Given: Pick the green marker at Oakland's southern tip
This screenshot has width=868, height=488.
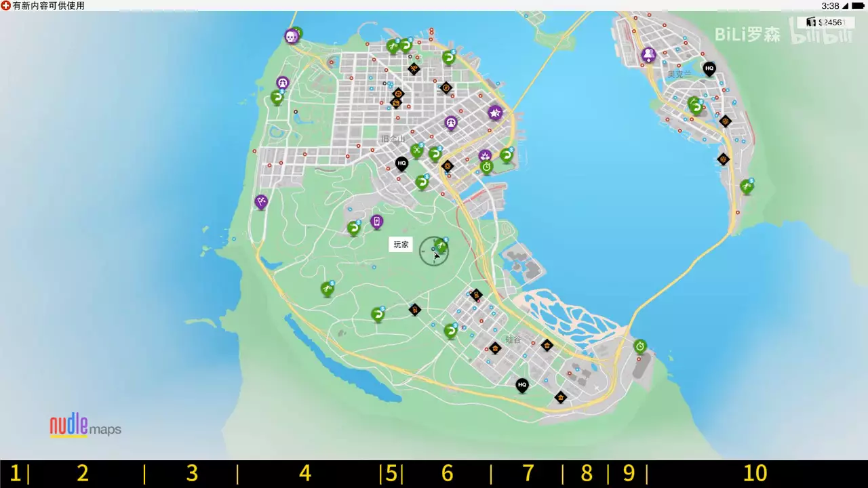Looking at the screenshot, I should (747, 186).
